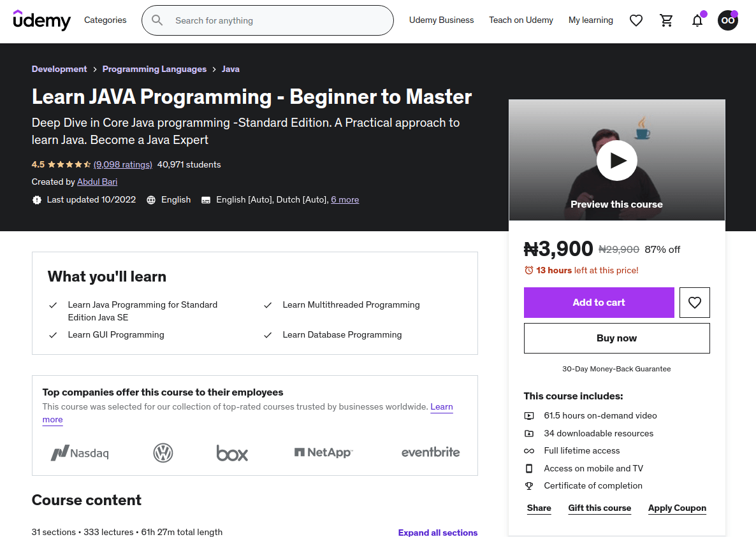Open the shopping cart

point(666,20)
